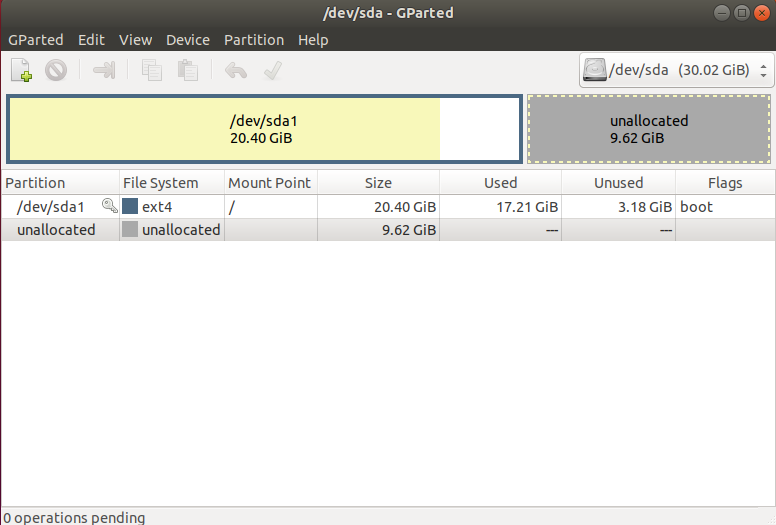Click the Unused column header
Image resolution: width=776 pixels, height=525 pixels.
coord(619,183)
